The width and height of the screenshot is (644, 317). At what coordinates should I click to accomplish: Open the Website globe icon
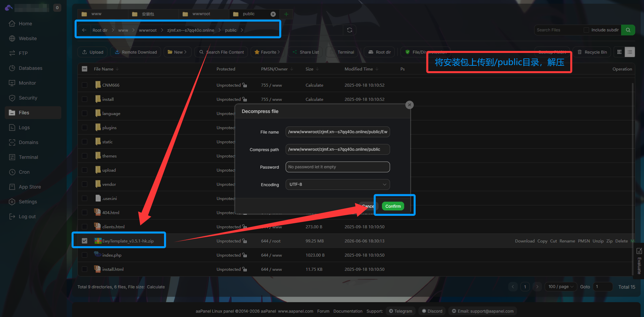(12, 38)
